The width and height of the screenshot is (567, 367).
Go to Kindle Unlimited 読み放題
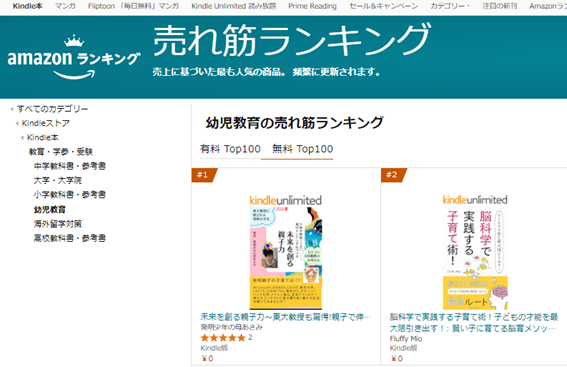(x=233, y=6)
